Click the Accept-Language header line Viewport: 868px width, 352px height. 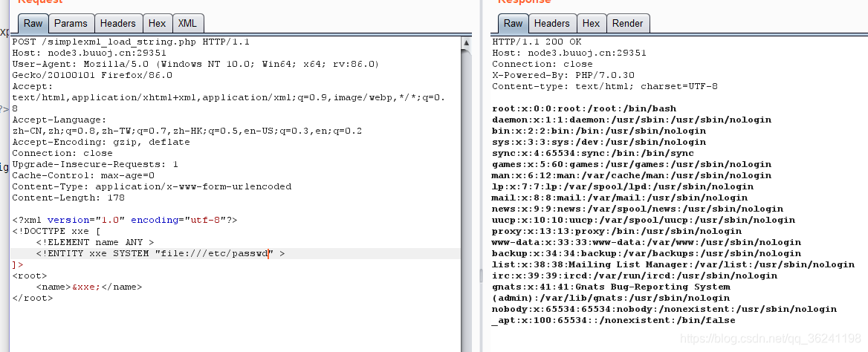59,120
